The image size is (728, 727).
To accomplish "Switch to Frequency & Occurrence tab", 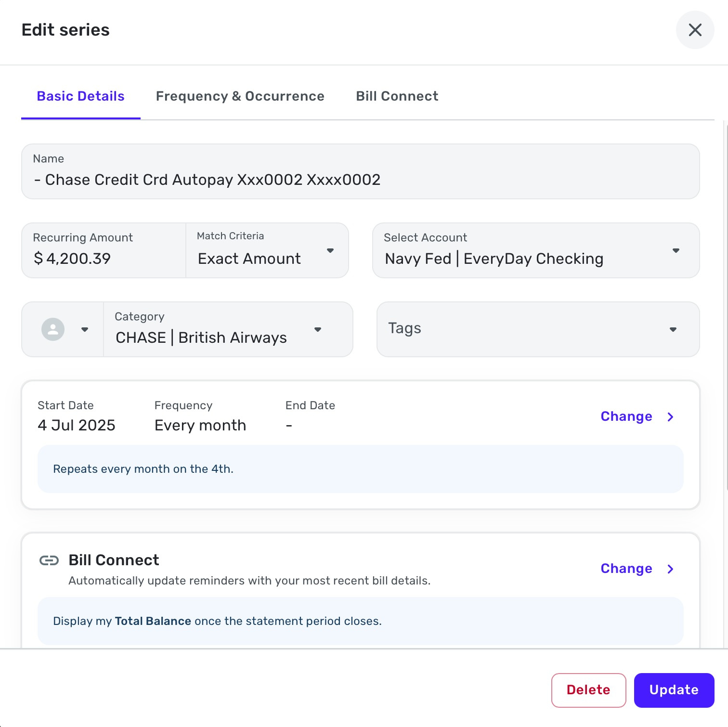I will (240, 96).
